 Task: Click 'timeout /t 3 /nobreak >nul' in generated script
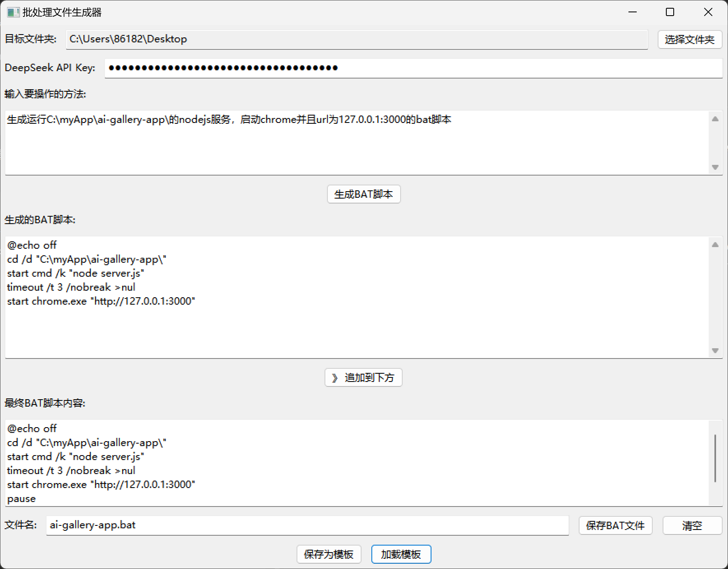point(71,287)
